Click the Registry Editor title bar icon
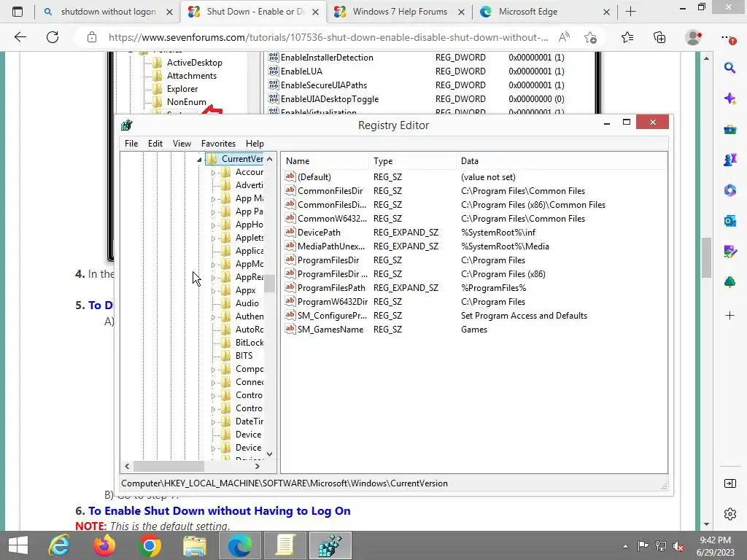The image size is (747, 560). (127, 125)
